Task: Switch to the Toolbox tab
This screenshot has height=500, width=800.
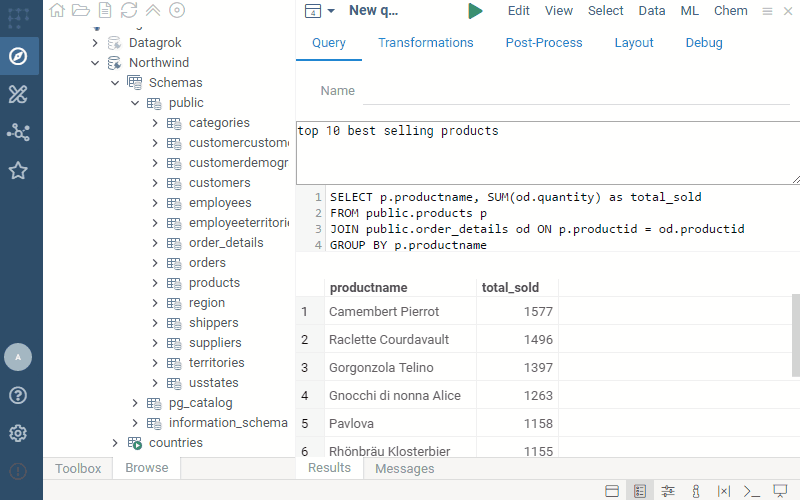Action: [x=78, y=468]
